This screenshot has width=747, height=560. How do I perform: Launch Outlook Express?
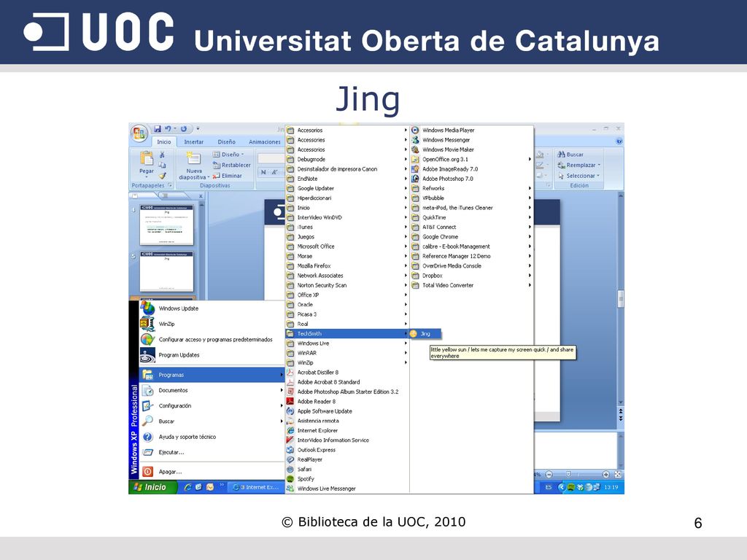point(347,450)
